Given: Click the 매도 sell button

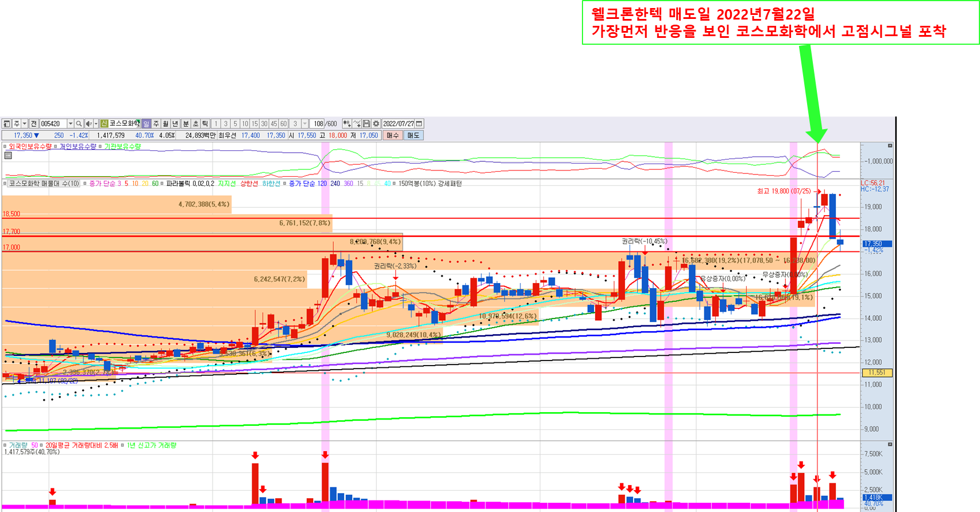Looking at the screenshot, I should (414, 135).
